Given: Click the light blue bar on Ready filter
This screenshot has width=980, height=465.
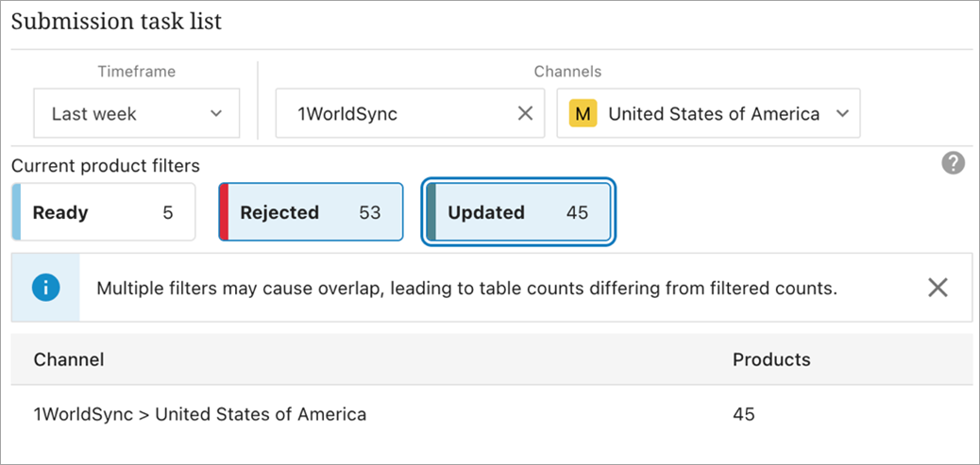Looking at the screenshot, I should point(16,212).
